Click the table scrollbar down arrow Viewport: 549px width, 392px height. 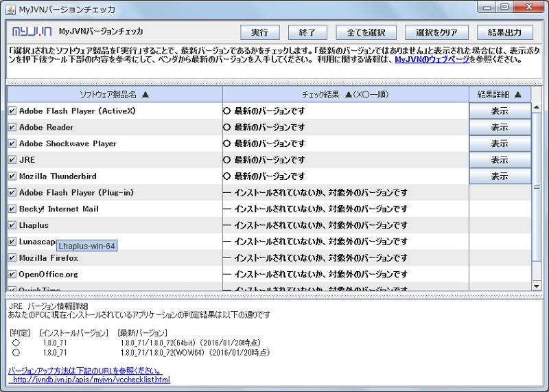pyautogui.click(x=537, y=286)
